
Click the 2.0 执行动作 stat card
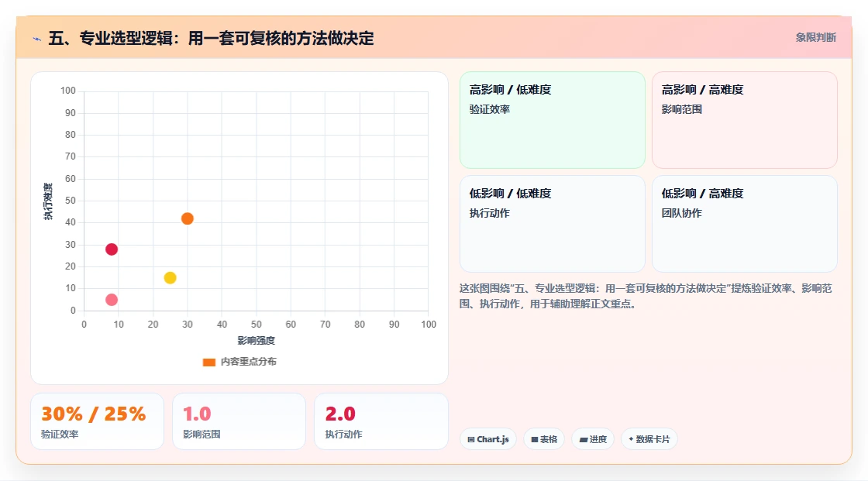pyautogui.click(x=381, y=421)
